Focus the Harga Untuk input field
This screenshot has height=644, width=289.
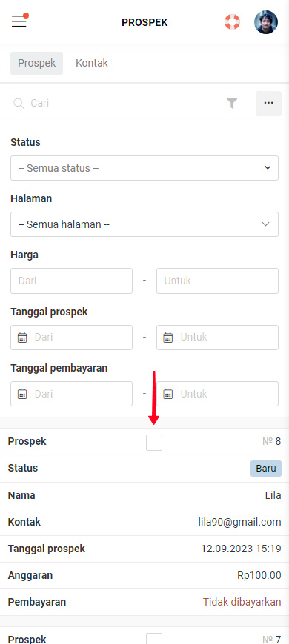click(x=217, y=281)
